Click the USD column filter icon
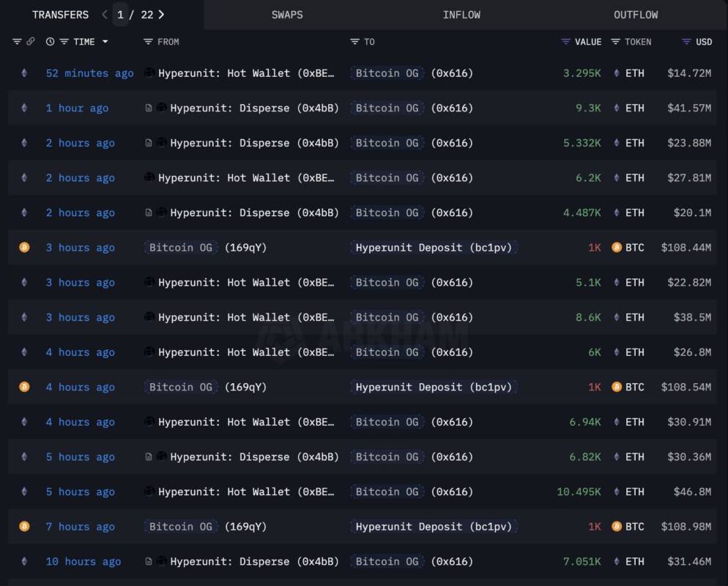 pyautogui.click(x=686, y=42)
